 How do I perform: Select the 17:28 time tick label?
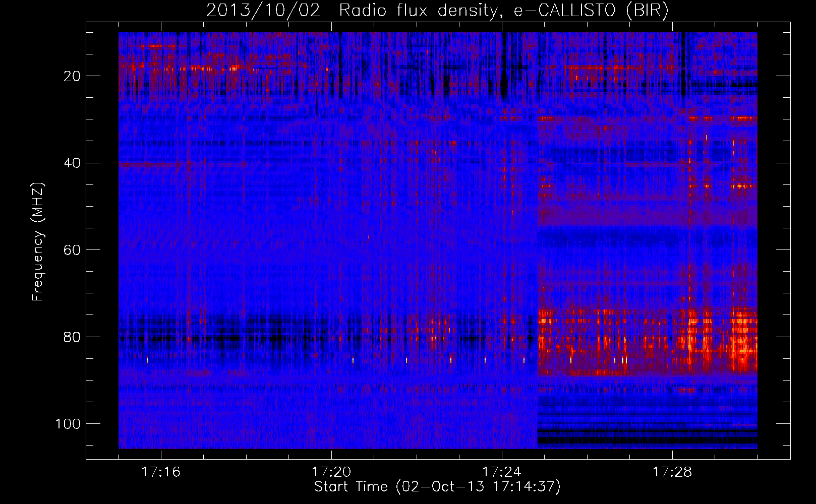672,472
